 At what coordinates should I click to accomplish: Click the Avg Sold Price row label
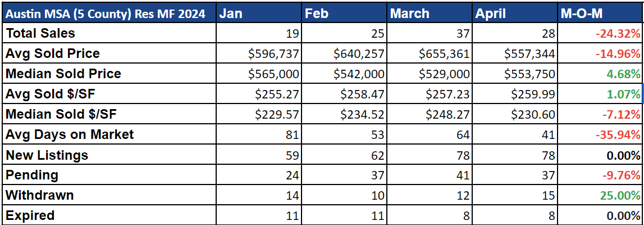[x=53, y=54]
